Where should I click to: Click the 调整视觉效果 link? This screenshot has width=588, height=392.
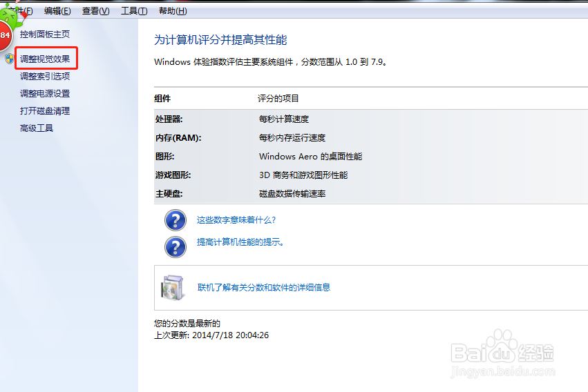[45, 59]
